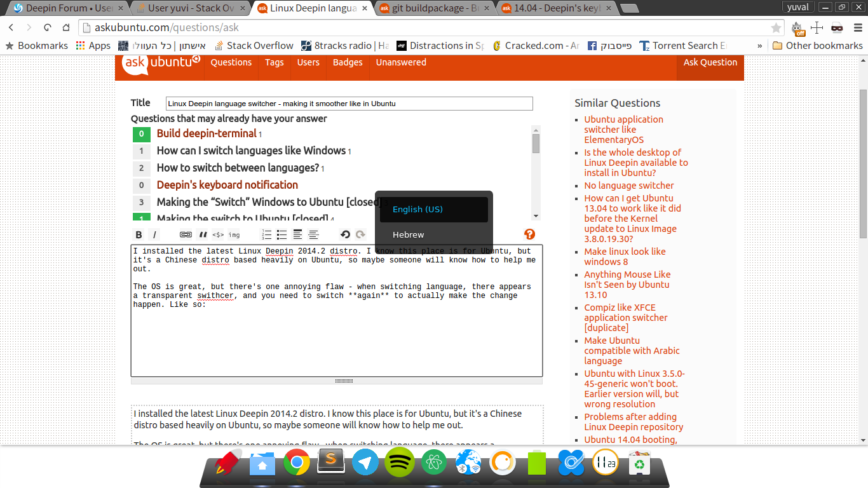Launch the rocket launcher in the dock

(x=227, y=464)
